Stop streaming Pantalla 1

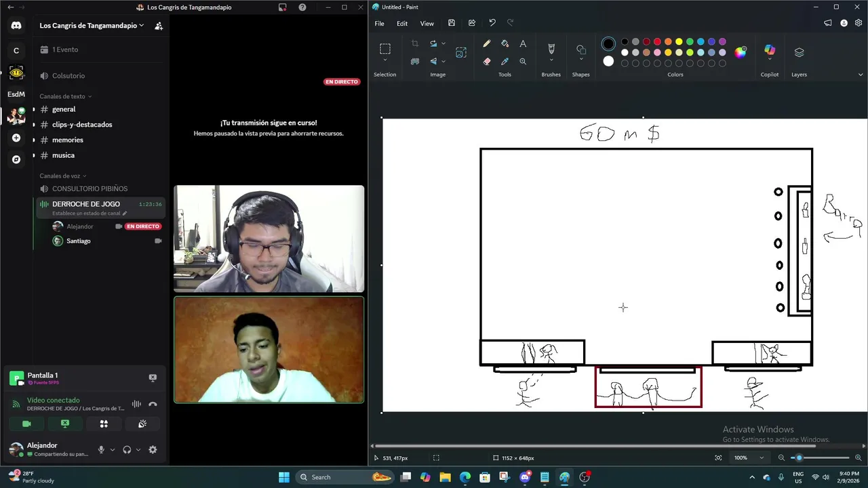(153, 378)
